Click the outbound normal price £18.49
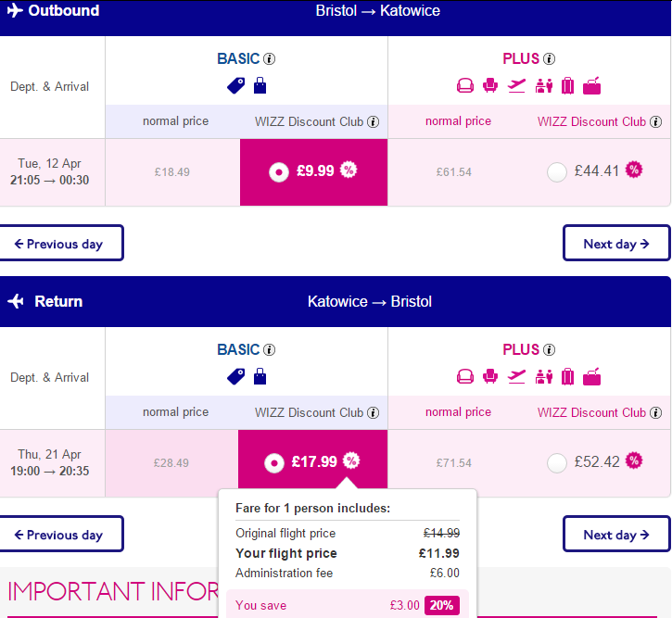The image size is (672, 618). pos(171,172)
